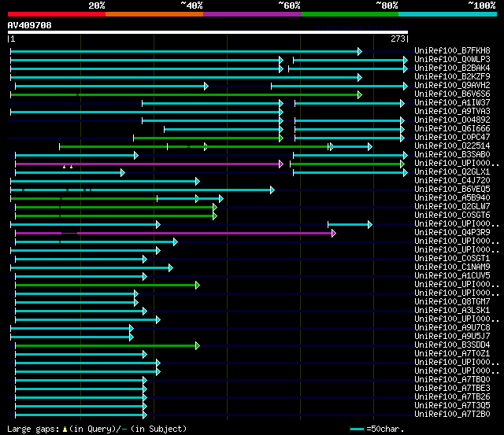Select the UniRef100_C0SGT6 label

[452, 216]
